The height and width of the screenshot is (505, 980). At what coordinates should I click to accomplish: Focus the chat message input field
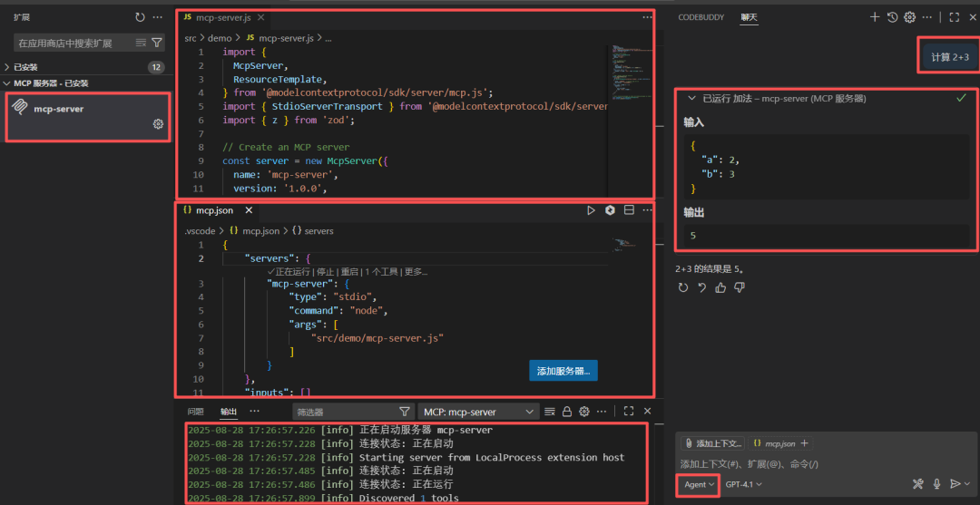tap(825, 464)
